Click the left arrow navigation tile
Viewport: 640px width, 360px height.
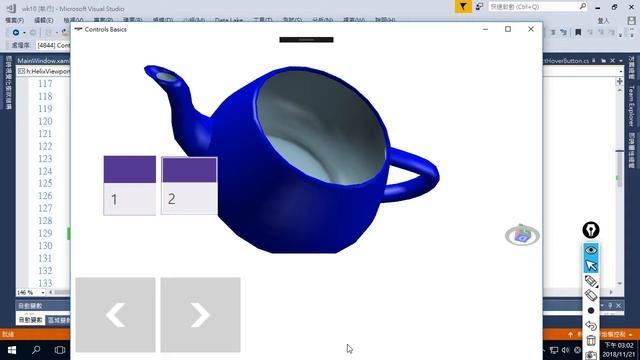click(x=116, y=315)
